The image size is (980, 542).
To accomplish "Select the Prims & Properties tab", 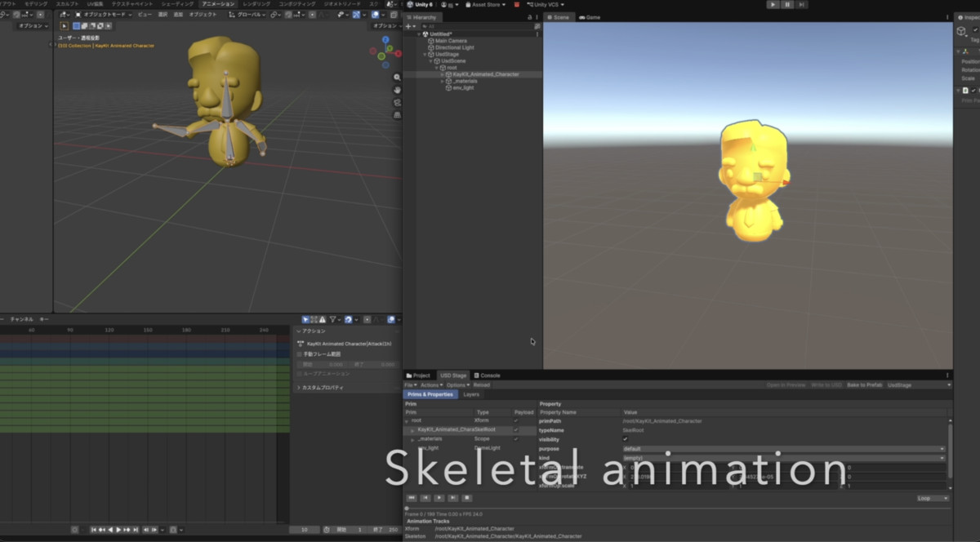I will click(432, 394).
